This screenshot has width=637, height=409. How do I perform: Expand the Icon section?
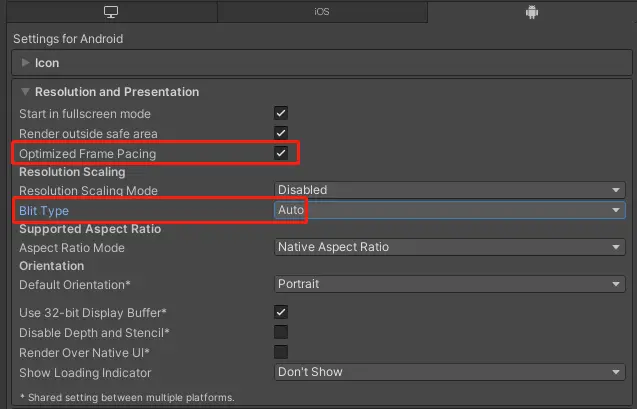(26, 63)
